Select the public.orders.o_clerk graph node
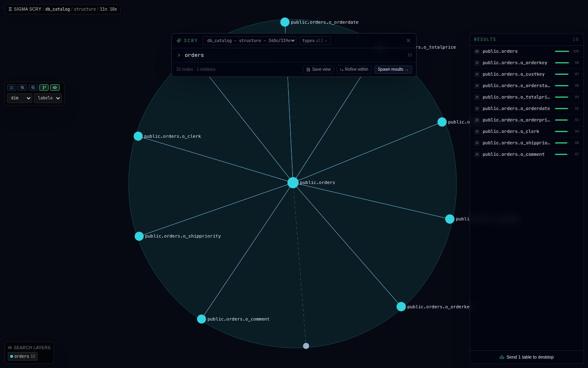This screenshot has height=368, width=588. point(138,136)
